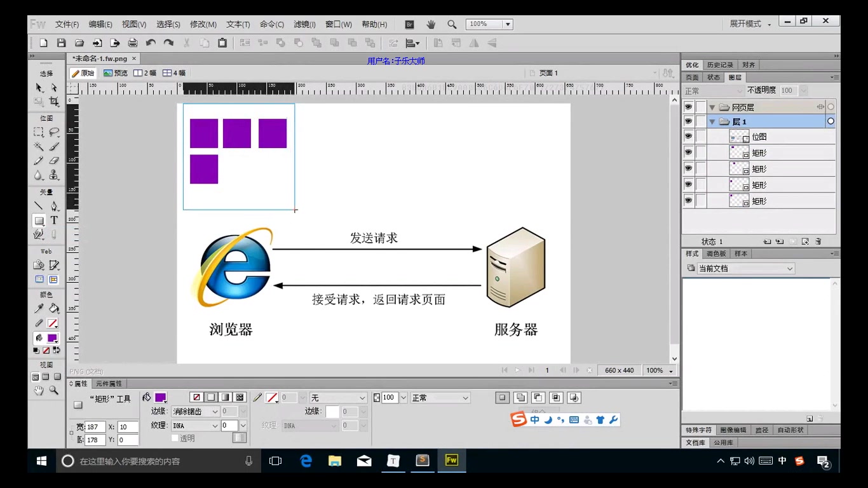Select the Eyedropper tool
This screenshot has width=868, height=488.
point(39,309)
